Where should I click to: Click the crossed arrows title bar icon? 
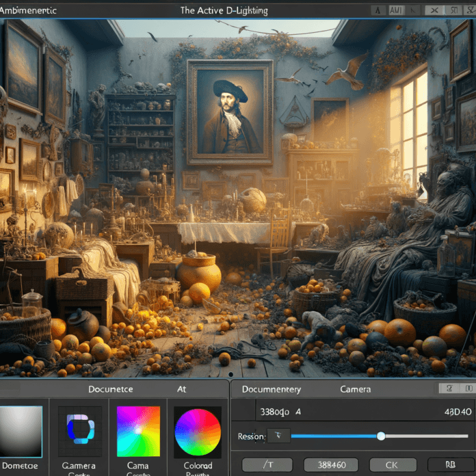(x=434, y=10)
